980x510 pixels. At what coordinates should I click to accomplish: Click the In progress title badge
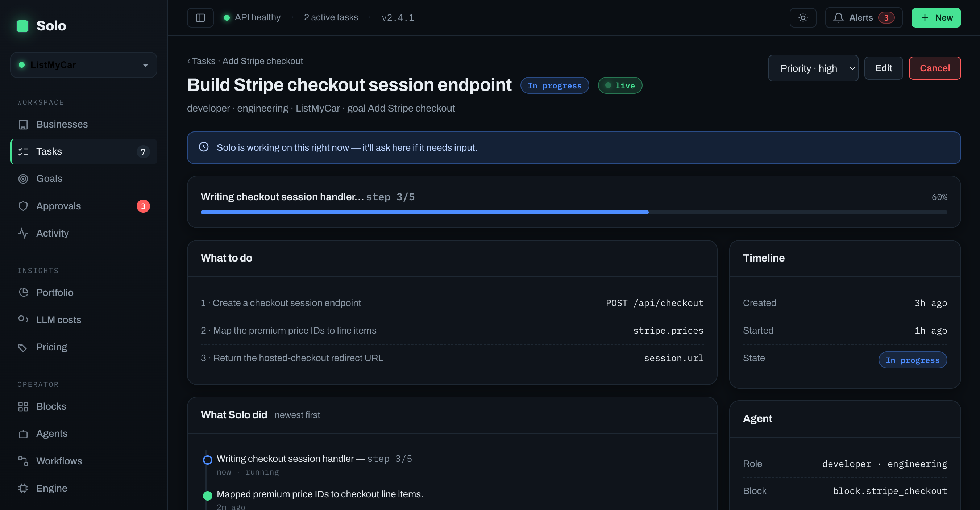coord(554,85)
